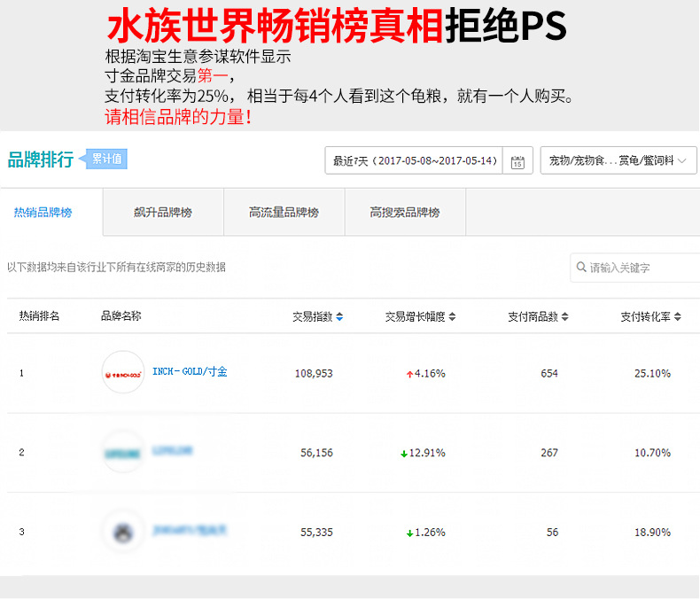Click the search magnifier icon
700x599 pixels.
(581, 267)
